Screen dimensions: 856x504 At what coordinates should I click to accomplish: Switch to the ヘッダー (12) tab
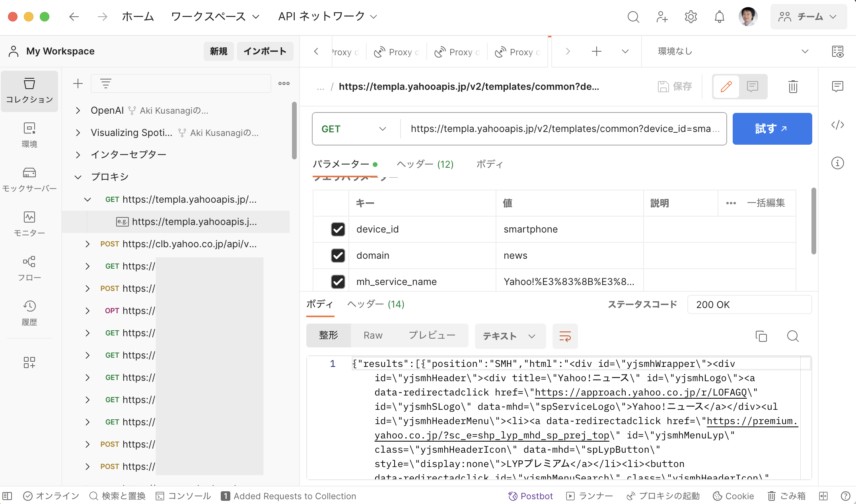[x=424, y=164]
